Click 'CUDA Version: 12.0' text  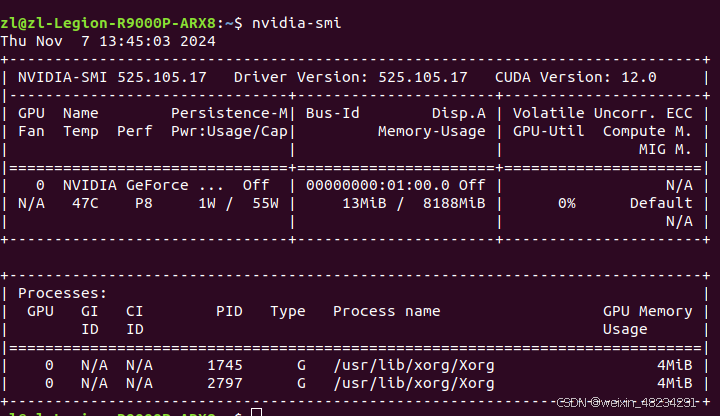pyautogui.click(x=576, y=77)
